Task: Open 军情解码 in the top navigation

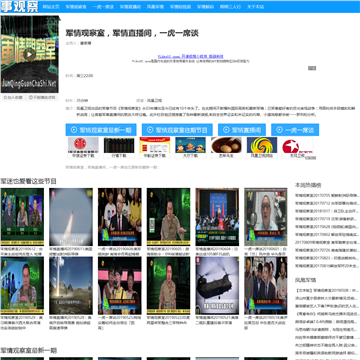Action: tap(205, 7)
